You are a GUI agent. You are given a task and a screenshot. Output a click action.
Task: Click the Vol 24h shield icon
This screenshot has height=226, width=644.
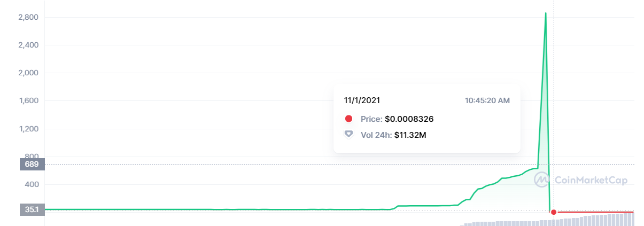coord(349,135)
